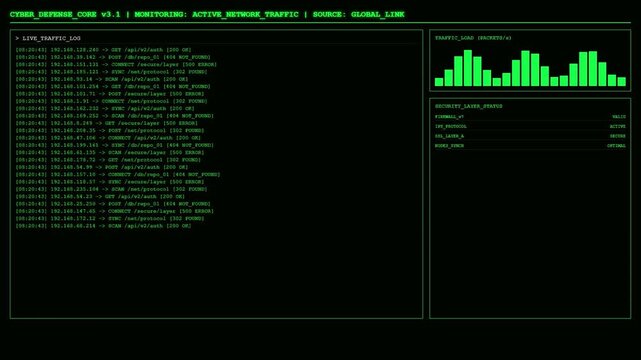Select log line CONNECT /api/v2/auth [200 OK]
This screenshot has width=641, height=360.
(x=108, y=138)
